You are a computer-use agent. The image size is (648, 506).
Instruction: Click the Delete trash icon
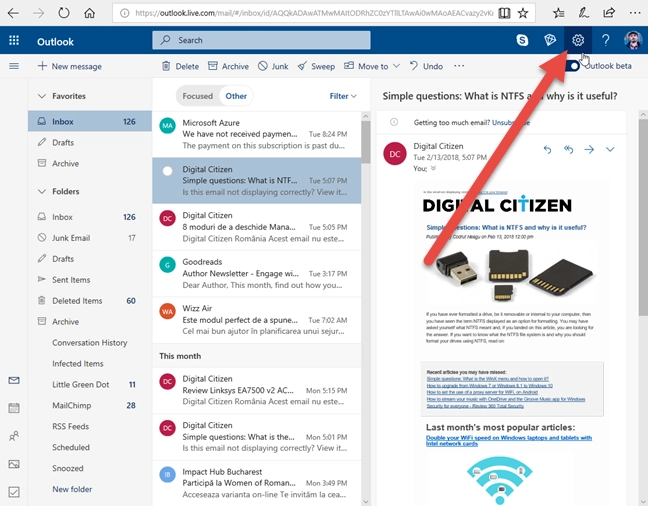point(166,66)
